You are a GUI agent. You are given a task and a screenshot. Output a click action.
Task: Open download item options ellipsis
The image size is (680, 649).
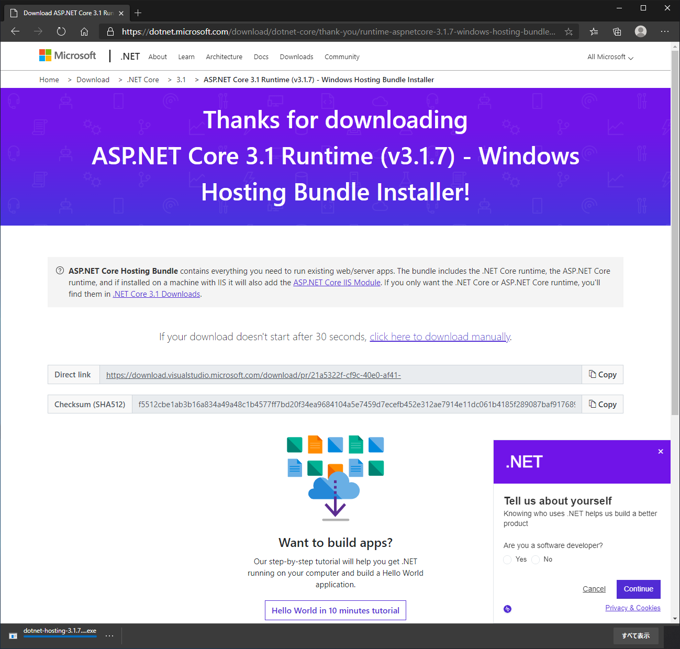(109, 636)
